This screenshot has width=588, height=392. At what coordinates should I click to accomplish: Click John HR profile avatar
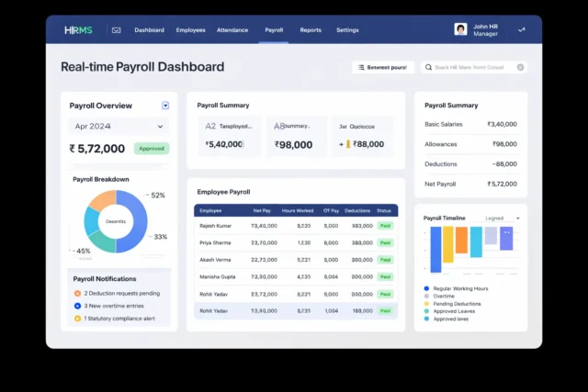point(460,29)
